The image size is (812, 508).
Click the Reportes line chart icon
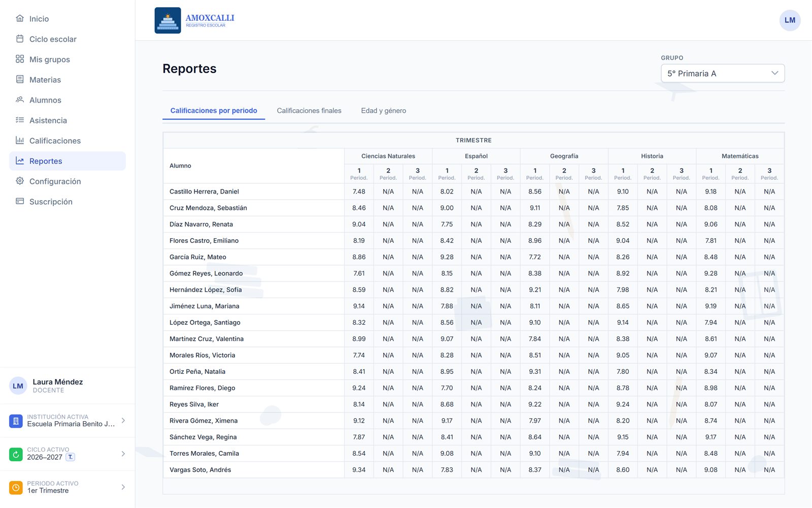[x=20, y=161]
